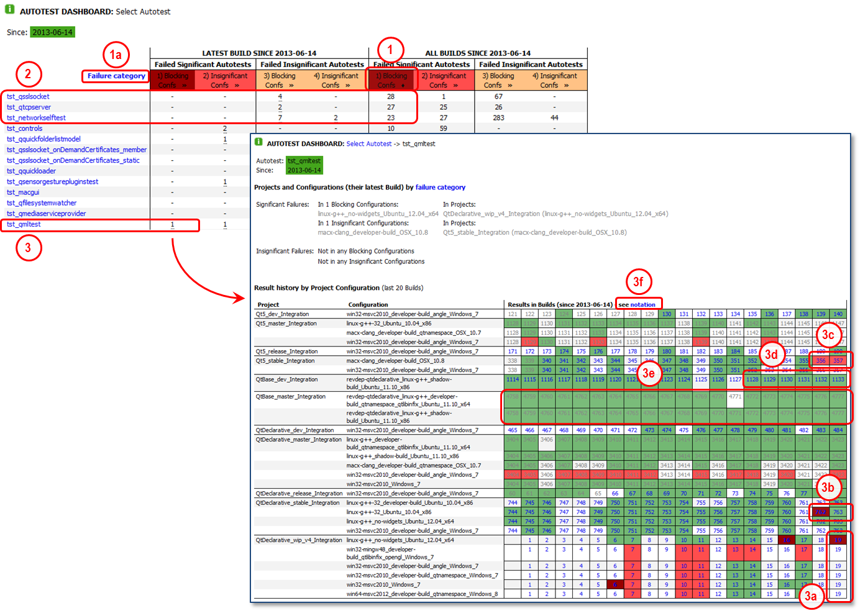Click the dark red build 16 cell
The height and width of the screenshot is (611, 868).
787,540
